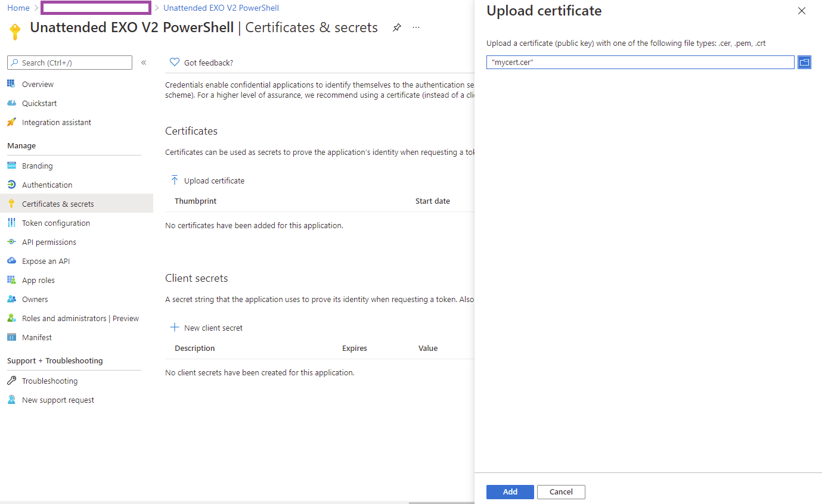
Task: Click the Integration assistant rocket icon
Action: click(11, 122)
